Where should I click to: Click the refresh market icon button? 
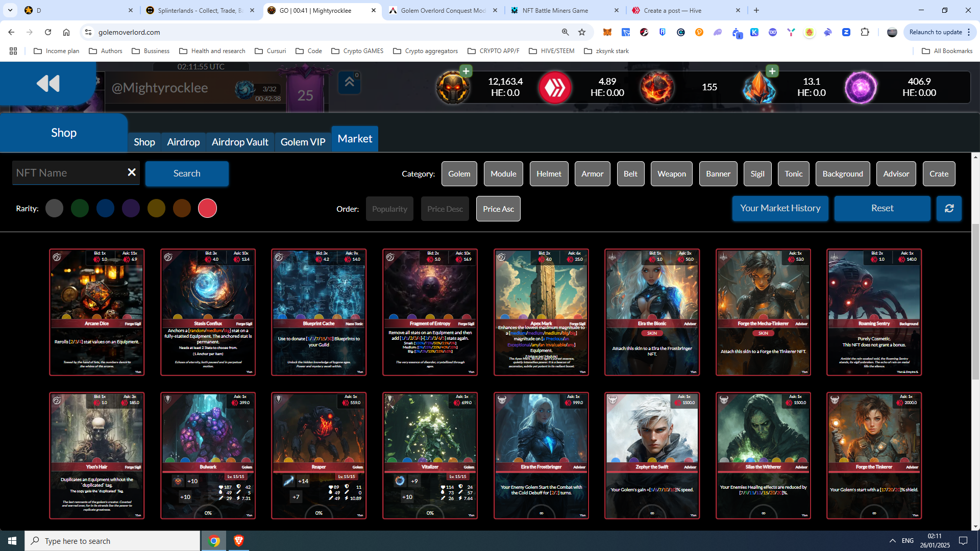tap(949, 208)
